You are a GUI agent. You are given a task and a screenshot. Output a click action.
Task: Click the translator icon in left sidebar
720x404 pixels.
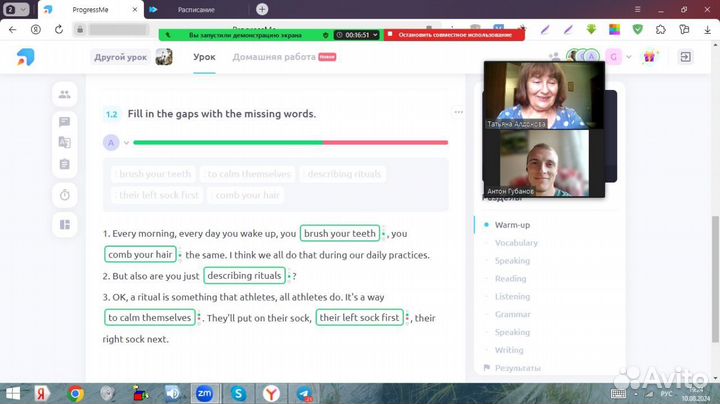click(64, 143)
